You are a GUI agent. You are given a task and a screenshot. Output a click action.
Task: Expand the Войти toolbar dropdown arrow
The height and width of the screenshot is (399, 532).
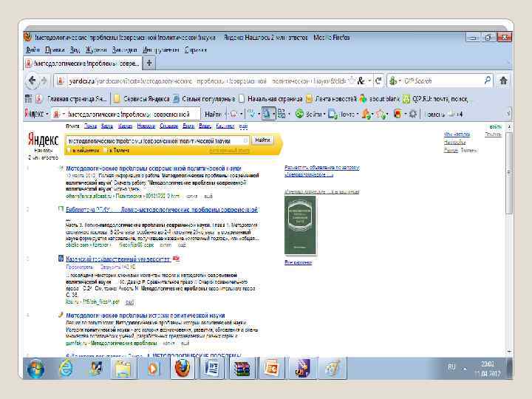coord(324,115)
